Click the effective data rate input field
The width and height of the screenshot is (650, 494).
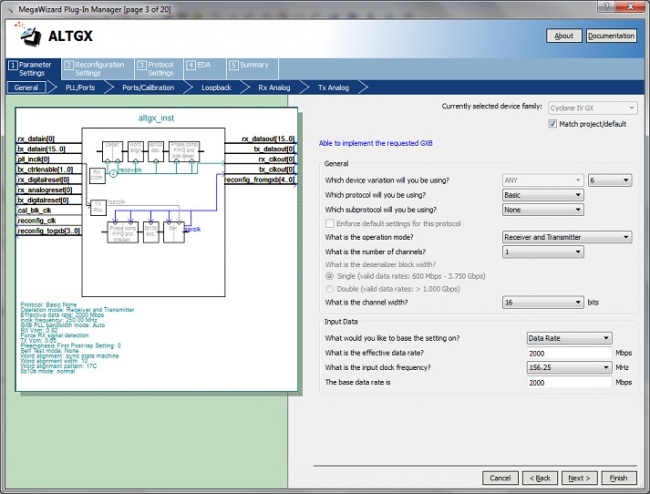coord(569,353)
